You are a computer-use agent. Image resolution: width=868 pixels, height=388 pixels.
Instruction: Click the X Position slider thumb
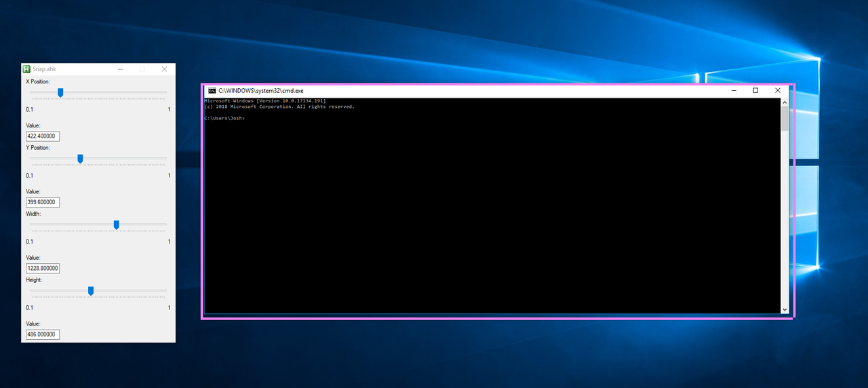[60, 93]
